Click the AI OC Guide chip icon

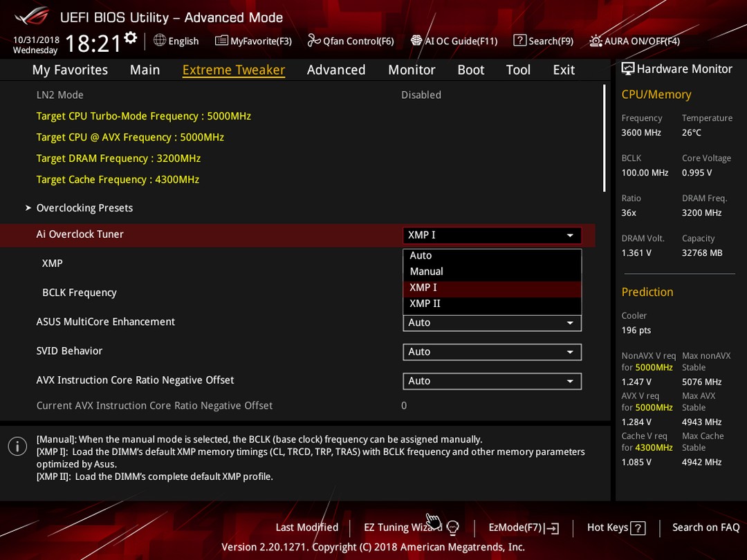(416, 41)
